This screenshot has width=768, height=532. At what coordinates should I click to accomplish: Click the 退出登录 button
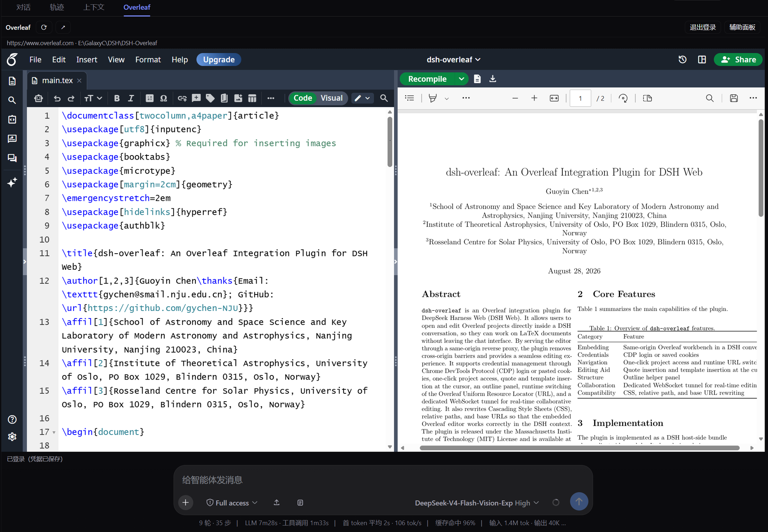pos(703,27)
